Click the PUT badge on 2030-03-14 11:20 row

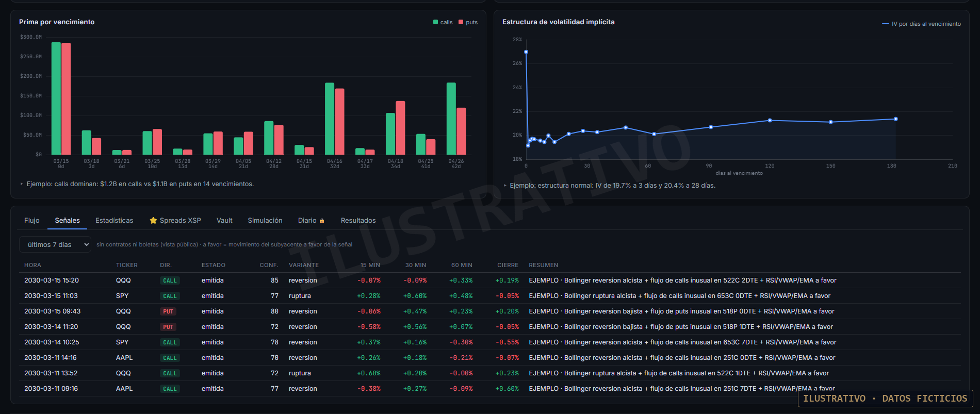click(x=168, y=327)
